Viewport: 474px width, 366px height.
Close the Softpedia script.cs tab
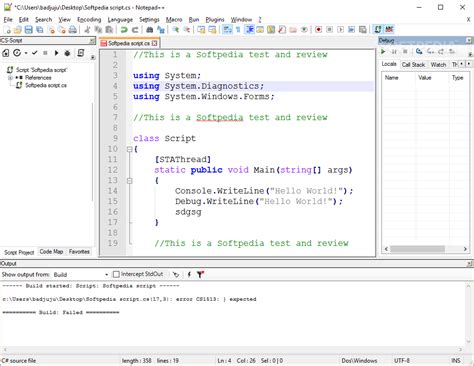coord(155,43)
